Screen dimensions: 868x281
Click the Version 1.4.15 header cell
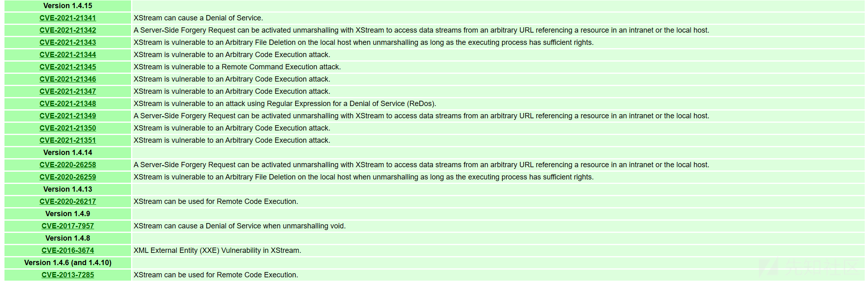click(x=68, y=6)
